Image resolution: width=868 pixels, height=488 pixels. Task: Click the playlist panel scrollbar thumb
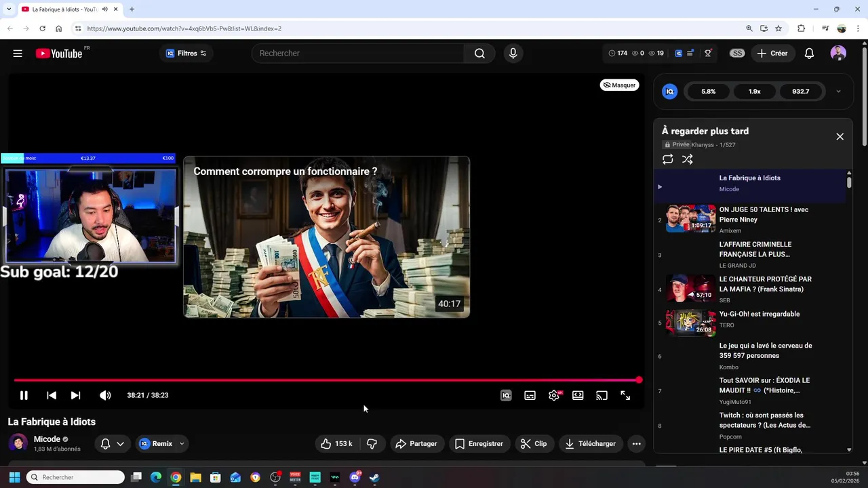coord(849,182)
